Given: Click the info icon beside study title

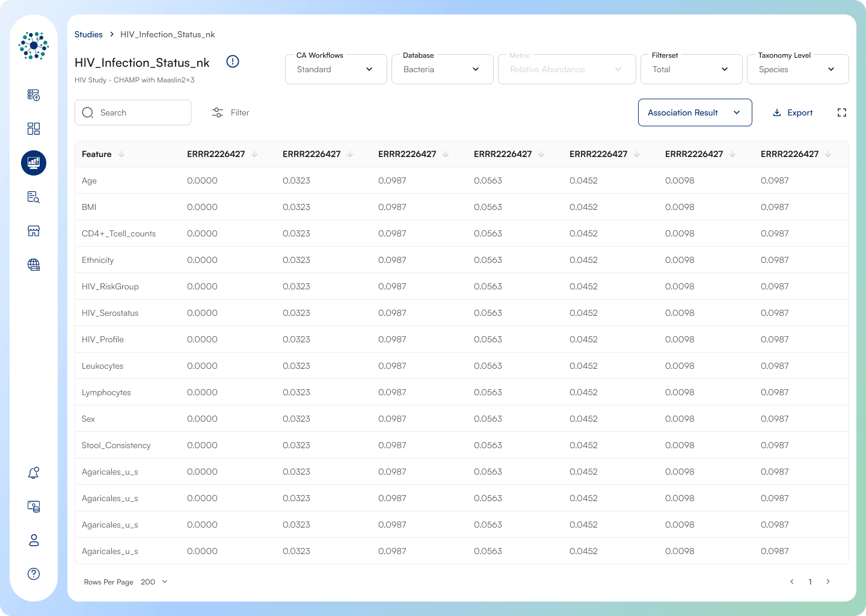Looking at the screenshot, I should 233,61.
